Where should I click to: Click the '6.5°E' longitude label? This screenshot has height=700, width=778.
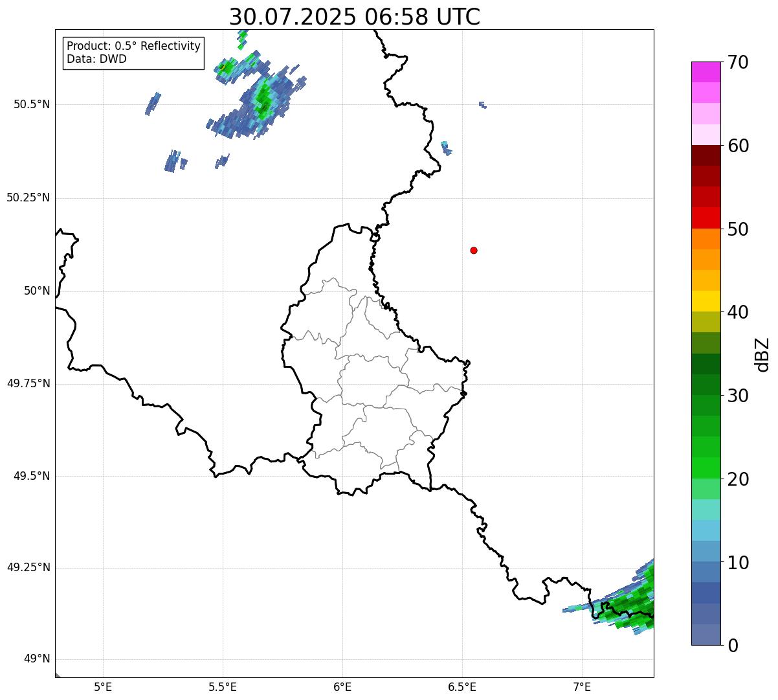pos(462,686)
